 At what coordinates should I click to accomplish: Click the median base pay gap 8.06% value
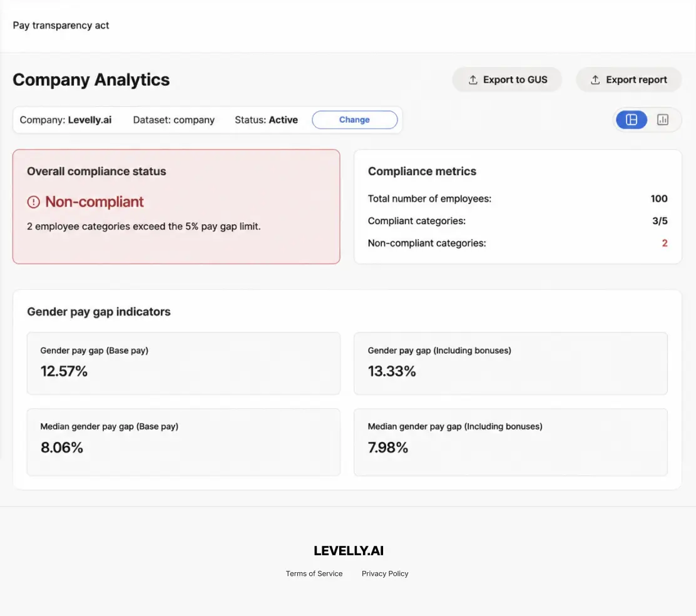click(x=62, y=448)
